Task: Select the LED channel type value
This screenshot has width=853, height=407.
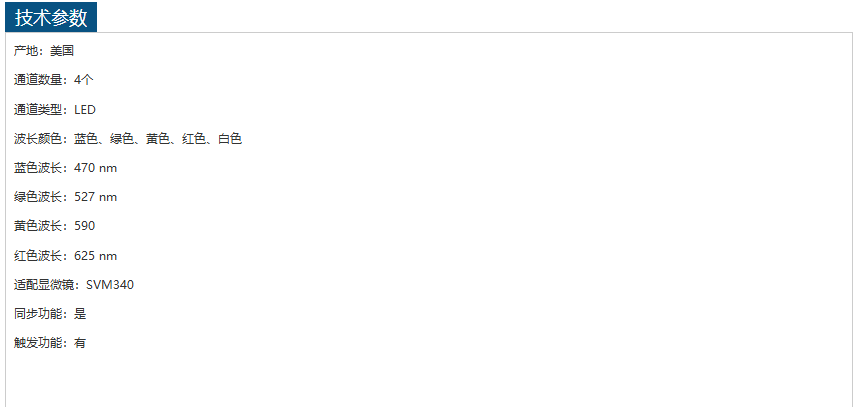Action: tap(85, 109)
